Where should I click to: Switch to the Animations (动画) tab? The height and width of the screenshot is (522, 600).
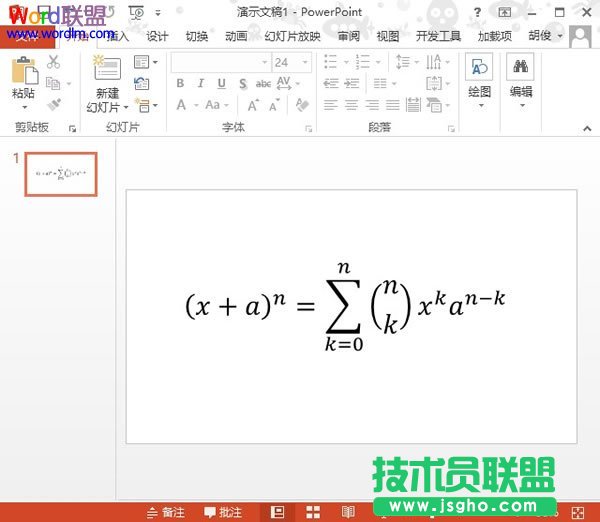[236, 36]
